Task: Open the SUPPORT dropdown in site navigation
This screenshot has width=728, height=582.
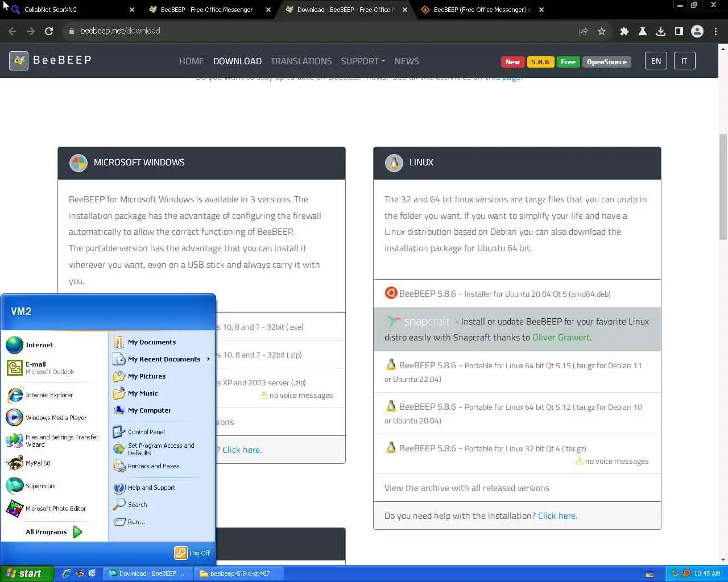Action: coord(363,61)
